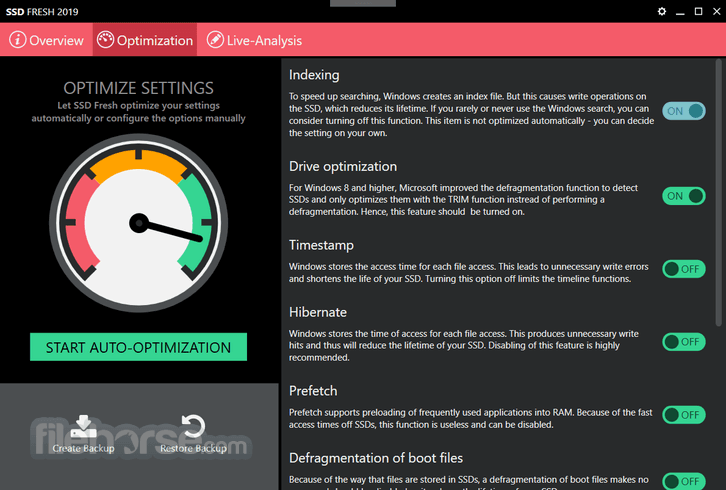726x490 pixels.
Task: Click the Indexing heading
Action: (314, 75)
